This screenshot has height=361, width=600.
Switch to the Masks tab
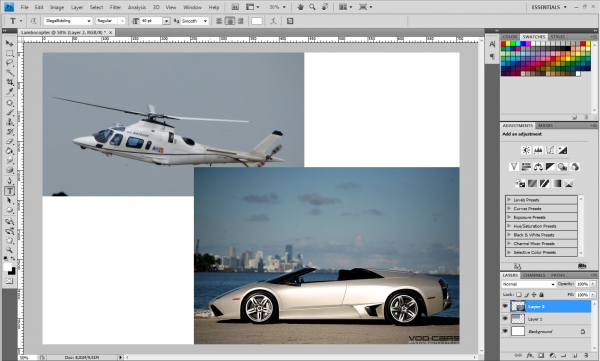pos(545,126)
